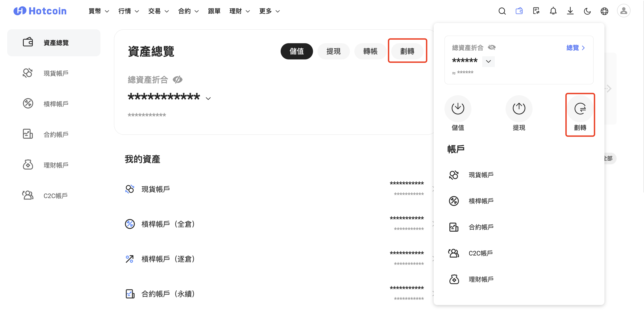The image size is (644, 312).
Task: Click the user profile avatar
Action: 623,11
